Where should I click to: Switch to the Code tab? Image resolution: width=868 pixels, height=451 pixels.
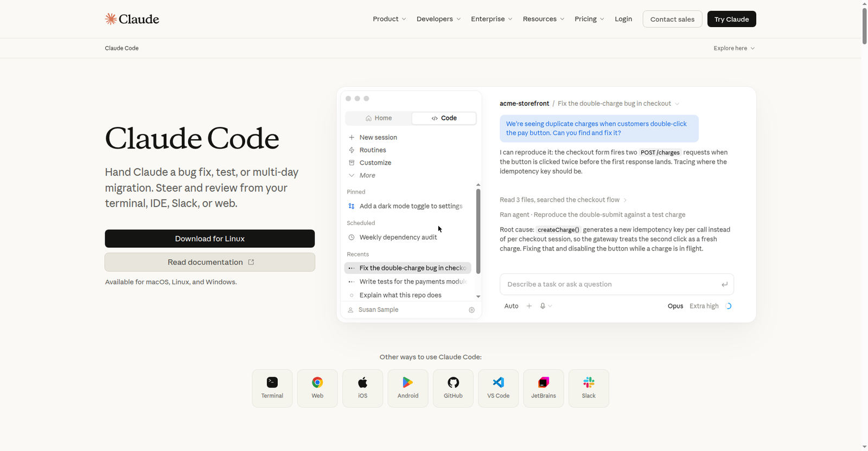click(444, 118)
